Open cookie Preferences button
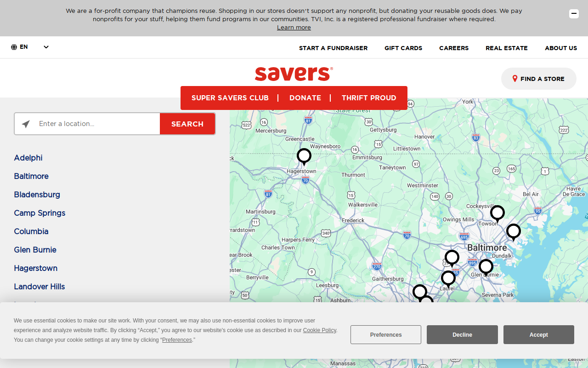This screenshot has width=588, height=368. pos(386,335)
